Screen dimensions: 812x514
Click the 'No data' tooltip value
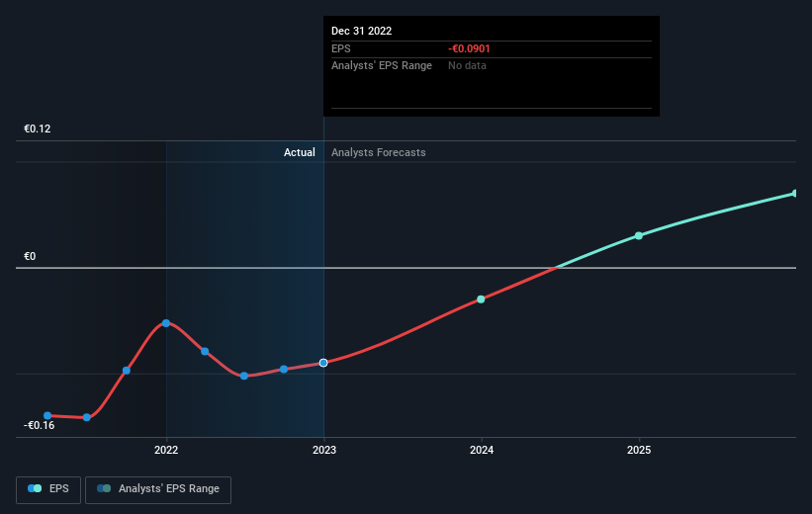click(467, 66)
